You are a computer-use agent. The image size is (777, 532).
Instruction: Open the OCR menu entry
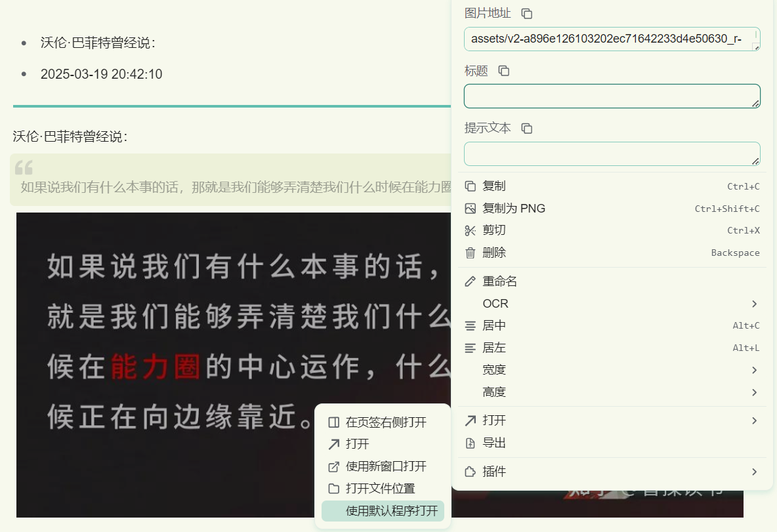tap(612, 304)
